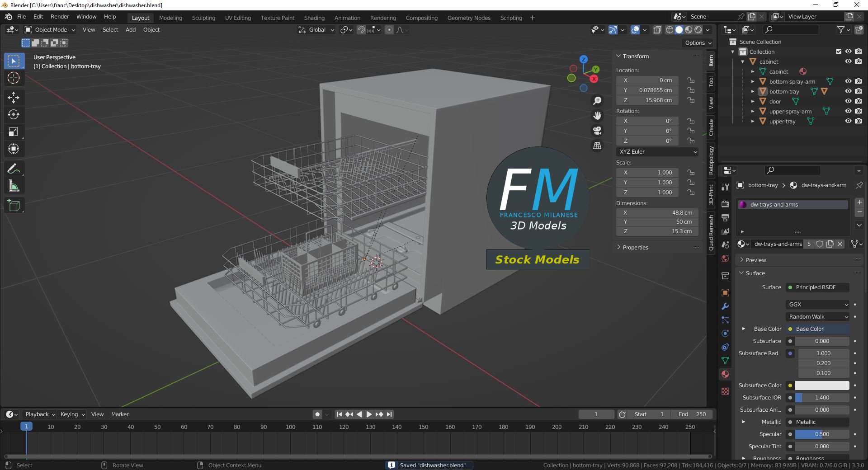Click the Options button in viewport
This screenshot has height=470, width=868.
tap(698, 43)
